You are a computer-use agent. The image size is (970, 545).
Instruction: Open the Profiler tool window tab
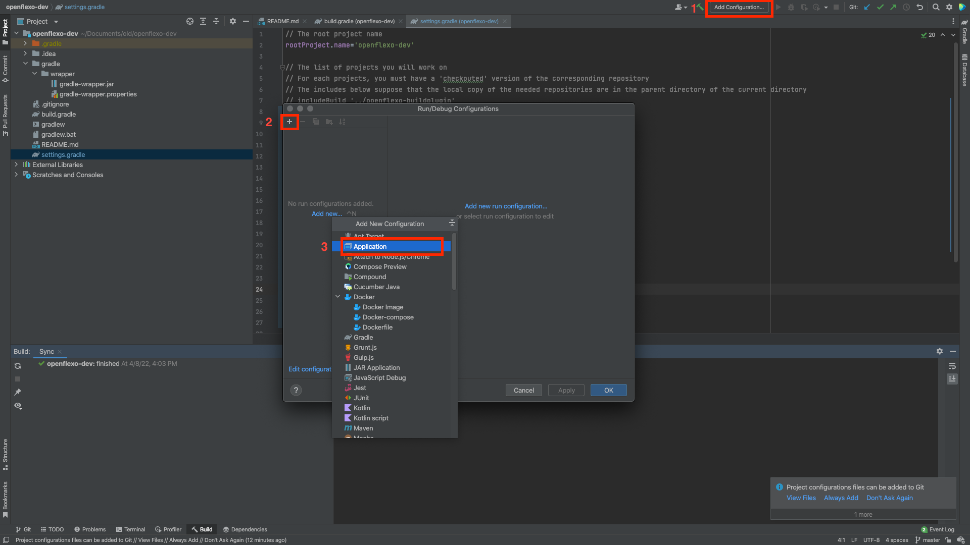coord(168,530)
